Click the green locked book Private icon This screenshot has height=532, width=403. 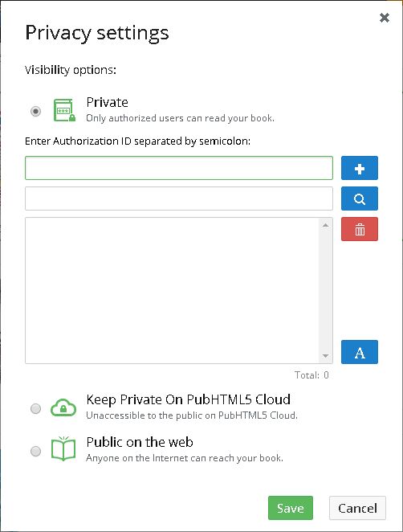pos(64,110)
